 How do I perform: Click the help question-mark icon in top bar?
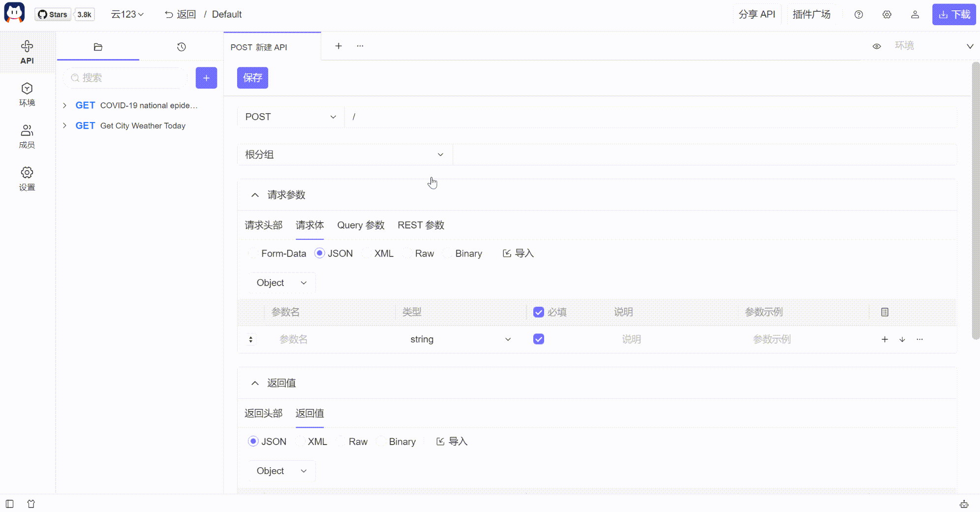click(x=859, y=15)
